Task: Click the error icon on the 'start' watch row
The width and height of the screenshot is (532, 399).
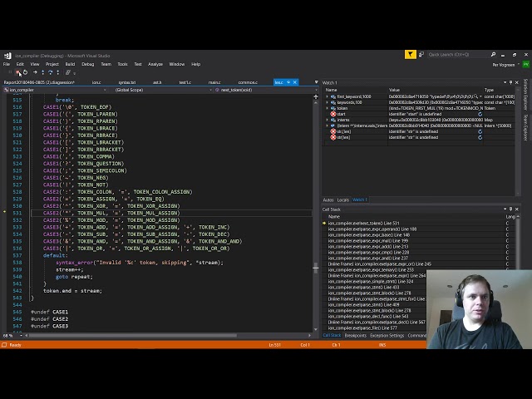Action: (333, 114)
